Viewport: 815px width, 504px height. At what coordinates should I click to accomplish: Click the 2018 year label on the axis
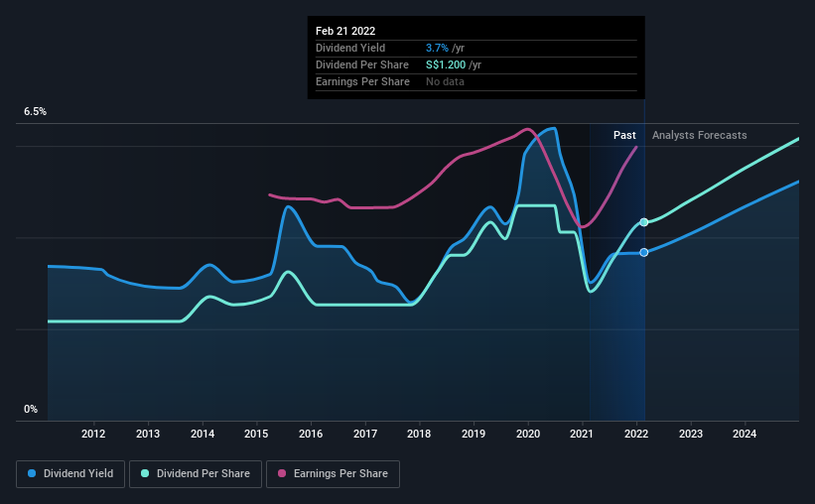(x=419, y=434)
